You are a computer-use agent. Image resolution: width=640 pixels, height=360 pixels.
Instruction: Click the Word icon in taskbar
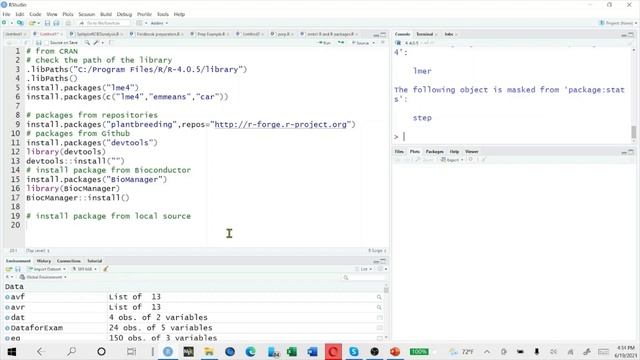(x=312, y=351)
